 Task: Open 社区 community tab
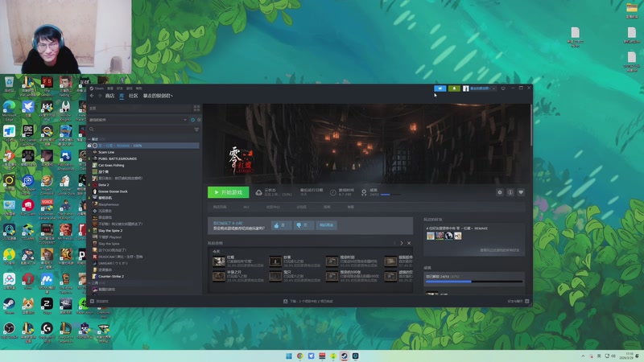[134, 96]
